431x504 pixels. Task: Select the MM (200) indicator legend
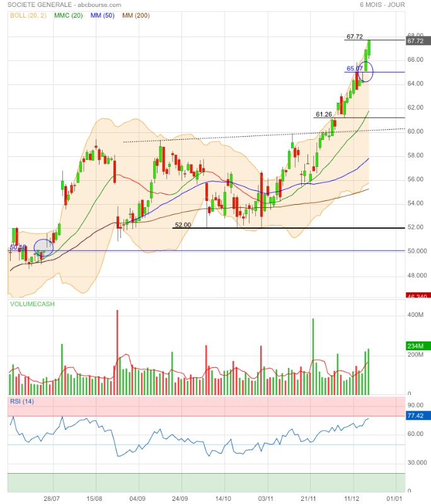click(136, 15)
